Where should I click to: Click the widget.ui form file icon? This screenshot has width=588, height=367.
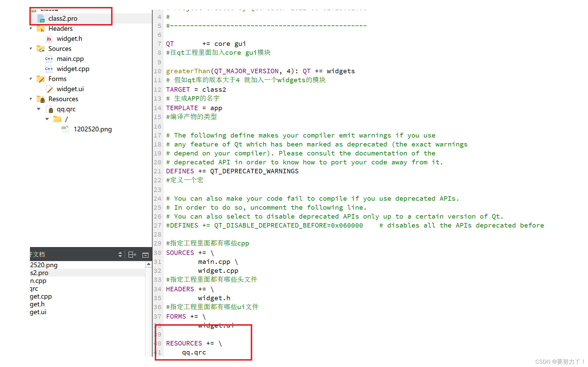(50, 89)
